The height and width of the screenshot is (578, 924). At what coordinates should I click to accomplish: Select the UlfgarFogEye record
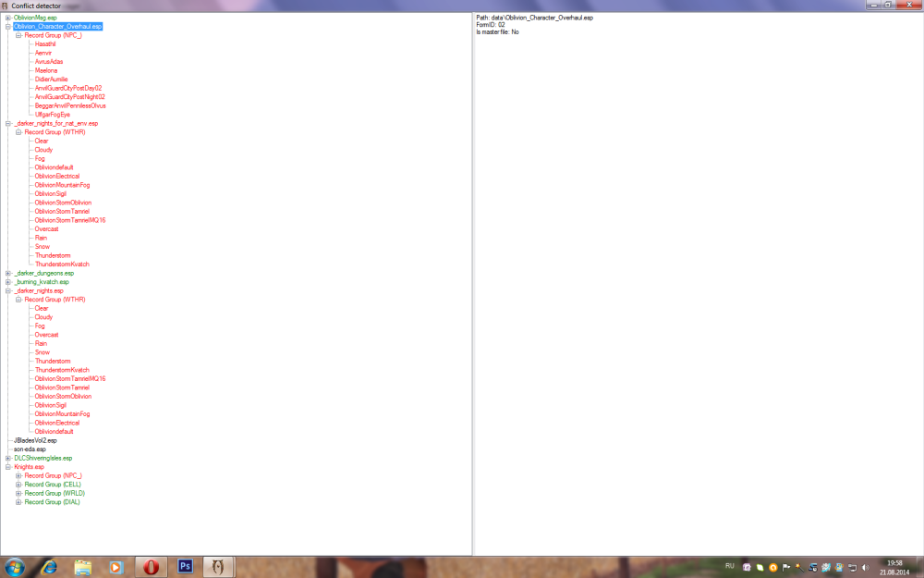pos(53,115)
